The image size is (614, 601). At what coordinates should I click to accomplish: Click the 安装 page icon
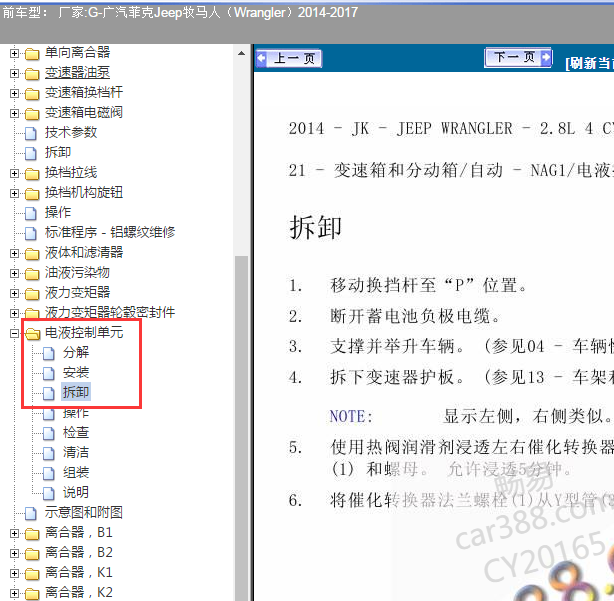pyautogui.click(x=49, y=373)
